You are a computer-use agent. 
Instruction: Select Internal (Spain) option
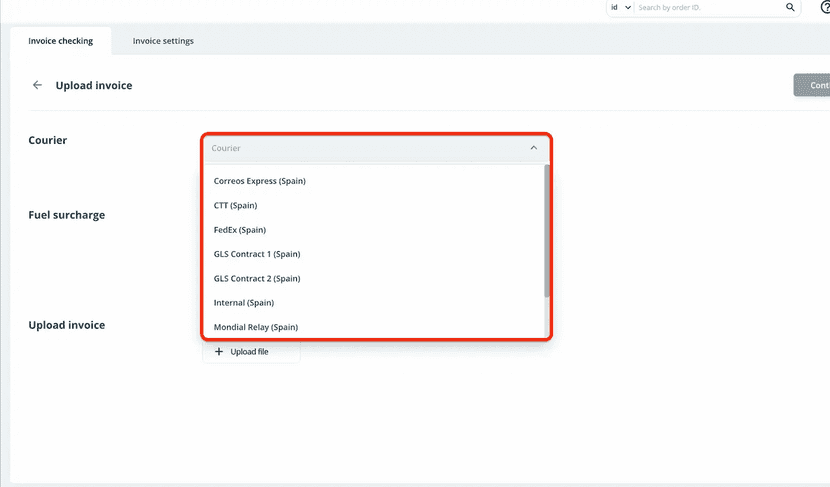point(244,303)
